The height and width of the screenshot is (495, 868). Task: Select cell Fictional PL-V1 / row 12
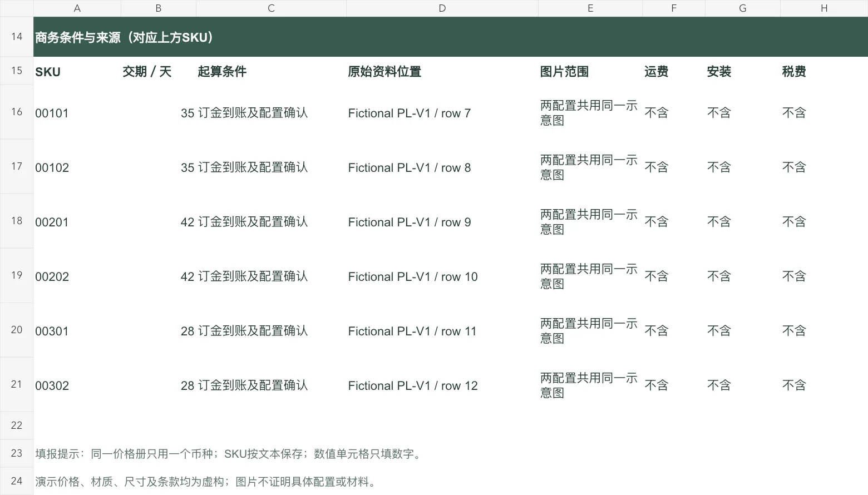(x=442, y=385)
